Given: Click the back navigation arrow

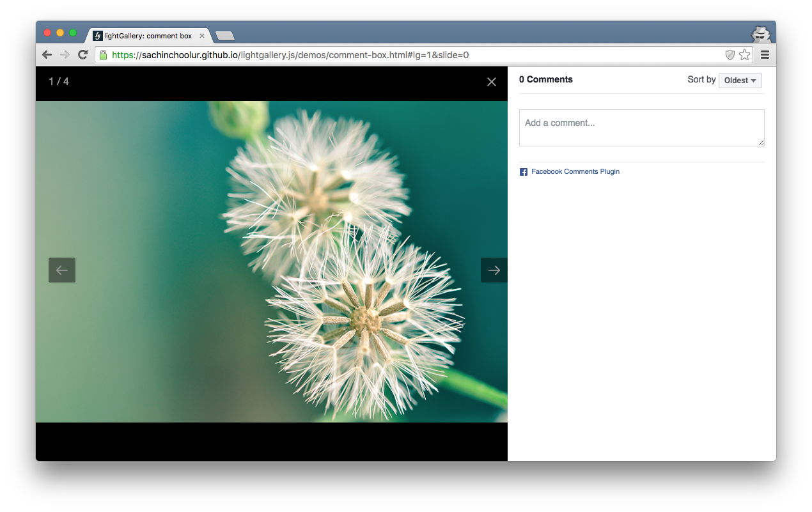Looking at the screenshot, I should click(47, 54).
